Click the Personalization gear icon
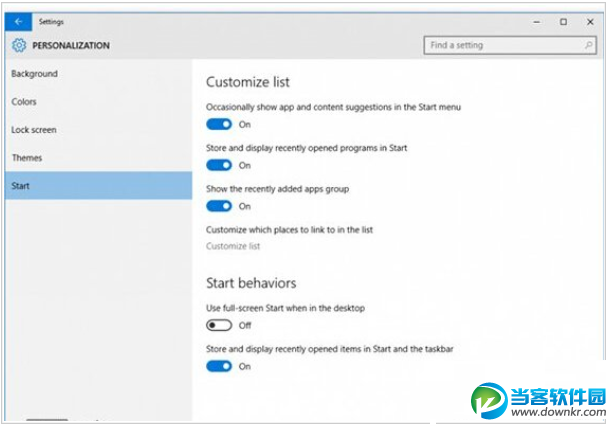This screenshot has height=426, width=607. pyautogui.click(x=19, y=45)
